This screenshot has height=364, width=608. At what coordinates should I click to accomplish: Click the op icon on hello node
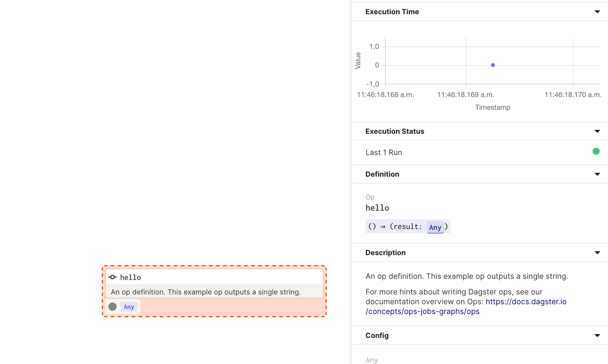point(112,277)
